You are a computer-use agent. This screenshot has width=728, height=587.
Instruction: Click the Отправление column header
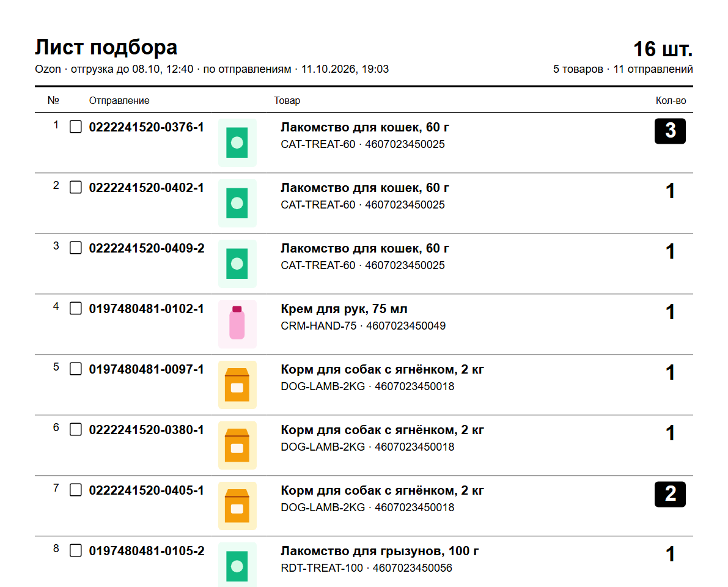pos(119,100)
